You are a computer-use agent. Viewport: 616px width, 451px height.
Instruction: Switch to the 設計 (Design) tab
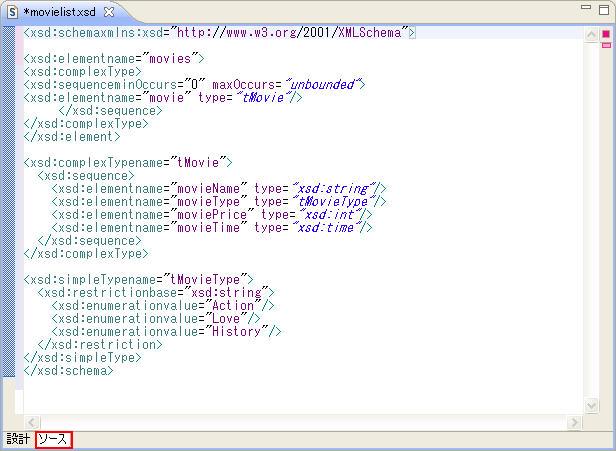18,439
